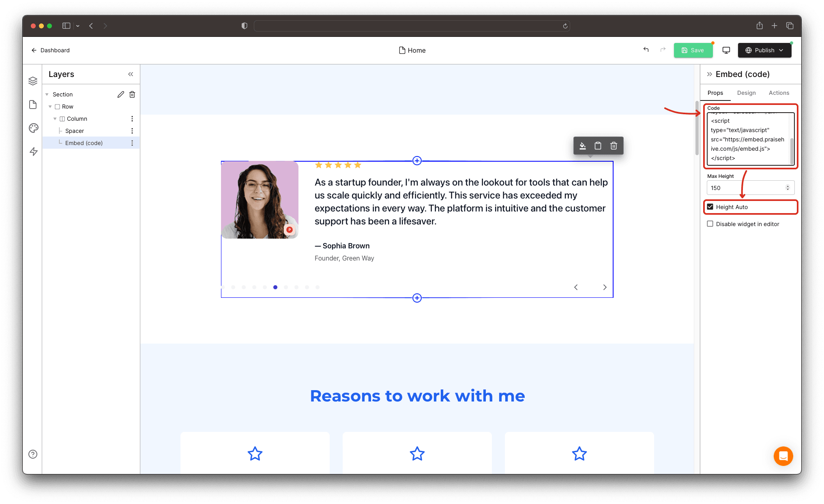This screenshot has width=824, height=504.
Task: Click the five-star rating in testimonial
Action: [x=338, y=165]
